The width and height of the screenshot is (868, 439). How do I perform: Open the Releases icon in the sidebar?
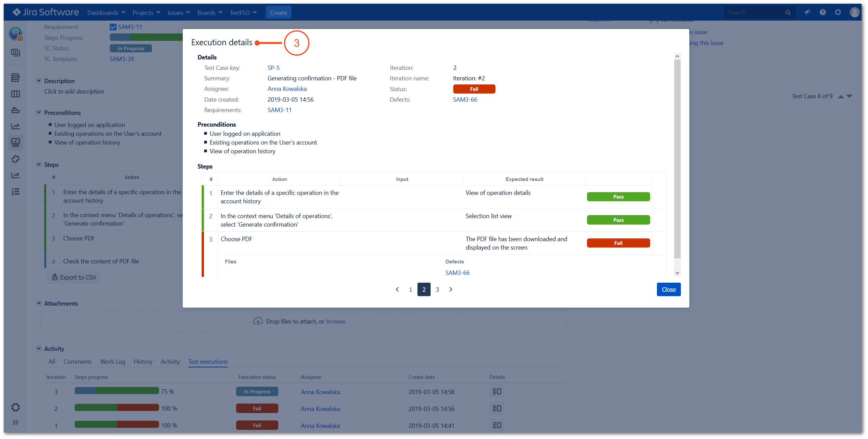point(16,110)
